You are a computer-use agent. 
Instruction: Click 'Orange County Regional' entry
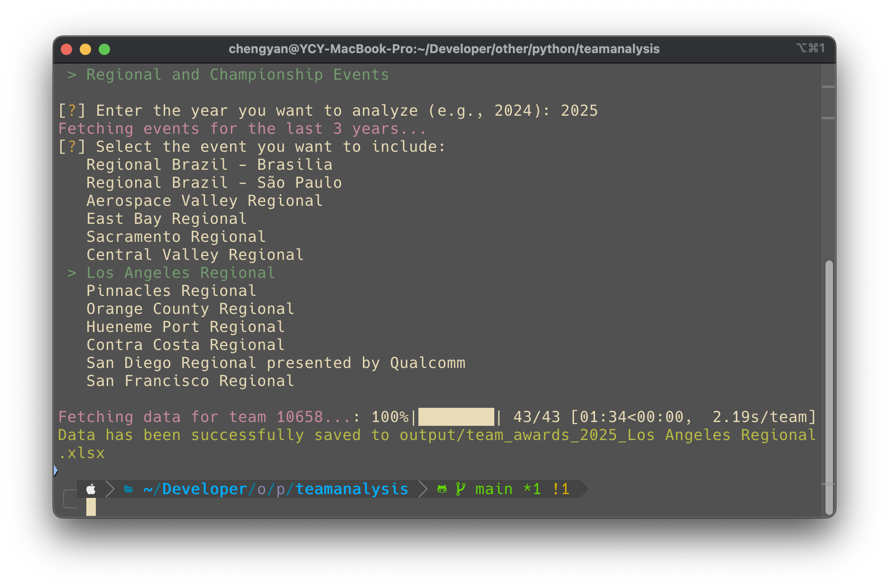click(x=190, y=309)
